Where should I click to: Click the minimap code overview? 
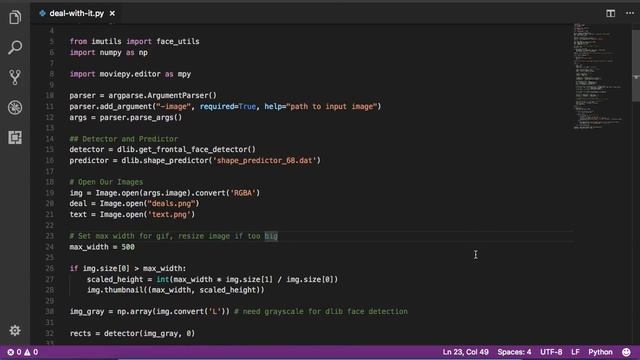598,76
